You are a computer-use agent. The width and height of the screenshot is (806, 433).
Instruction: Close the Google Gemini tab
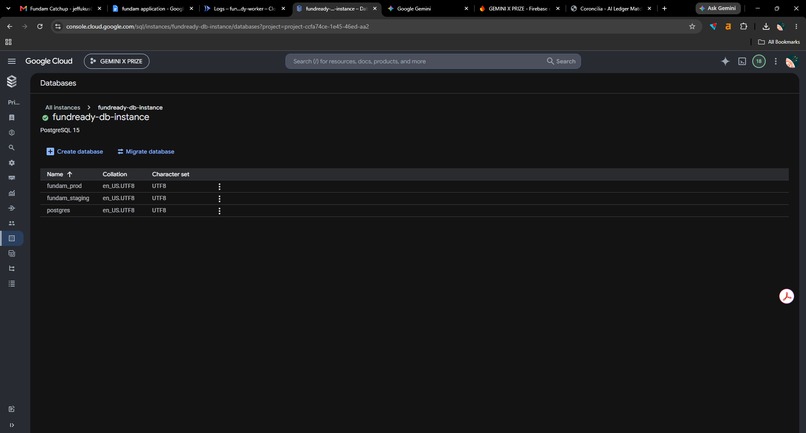pos(466,8)
